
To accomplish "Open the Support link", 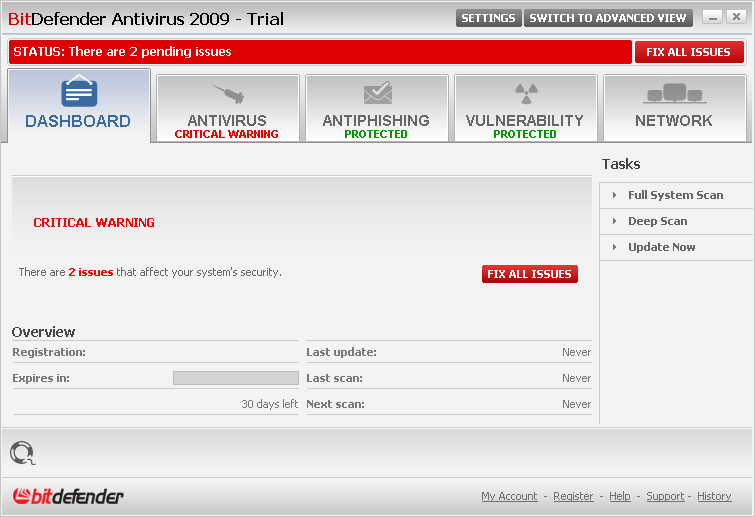I will 665,496.
